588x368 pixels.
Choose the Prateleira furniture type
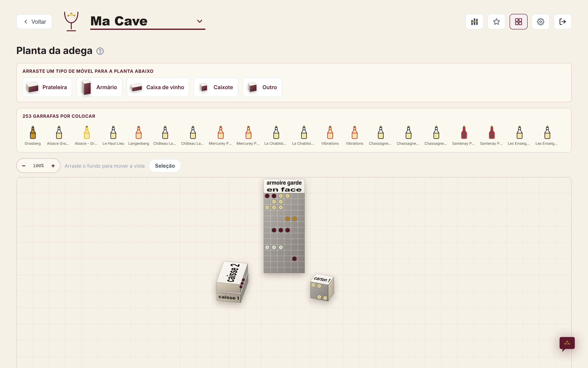click(47, 87)
